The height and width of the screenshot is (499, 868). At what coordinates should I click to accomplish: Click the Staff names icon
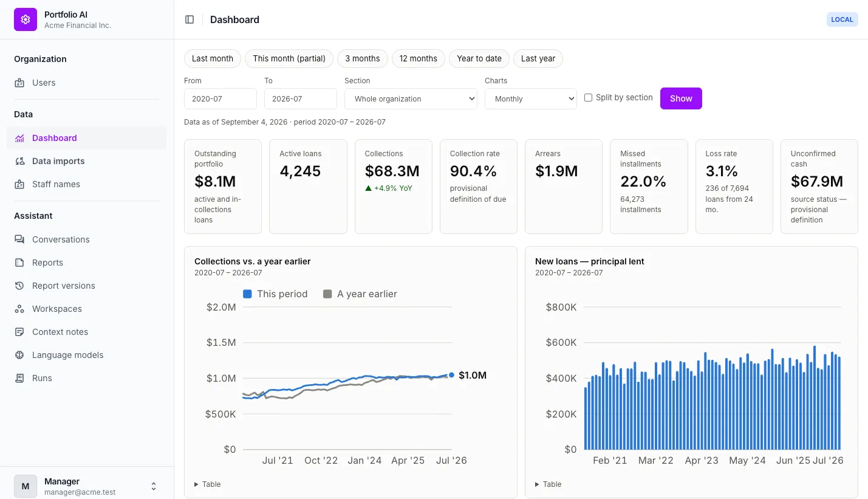tap(19, 184)
